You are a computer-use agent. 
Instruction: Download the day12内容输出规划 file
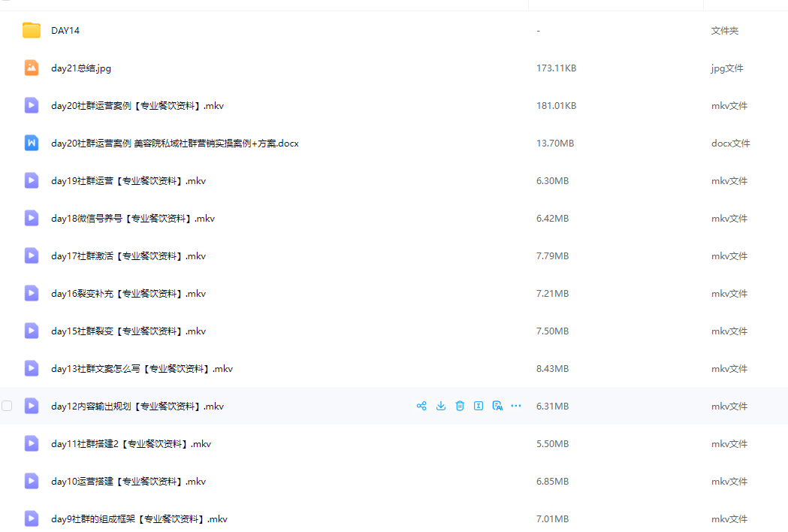point(441,406)
